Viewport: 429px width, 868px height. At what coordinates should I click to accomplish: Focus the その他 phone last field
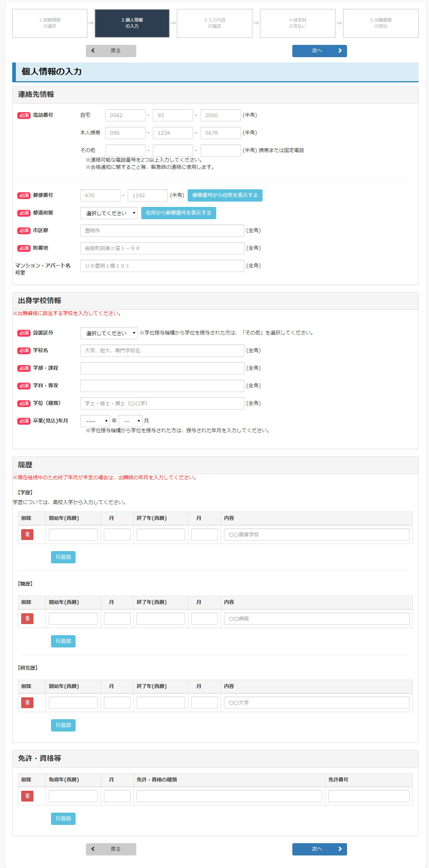(220, 151)
